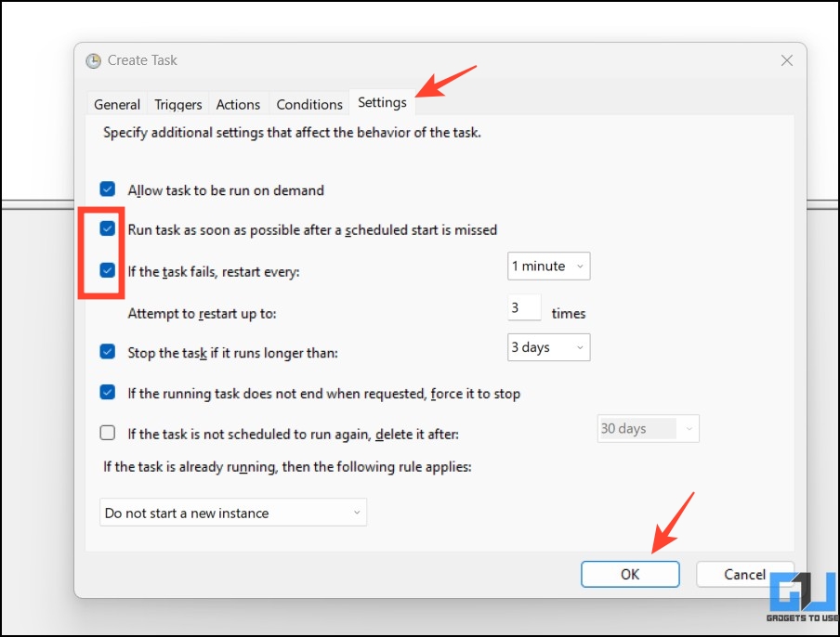
Task: Click 'Attempt to restart up to:' label
Action: click(x=202, y=314)
